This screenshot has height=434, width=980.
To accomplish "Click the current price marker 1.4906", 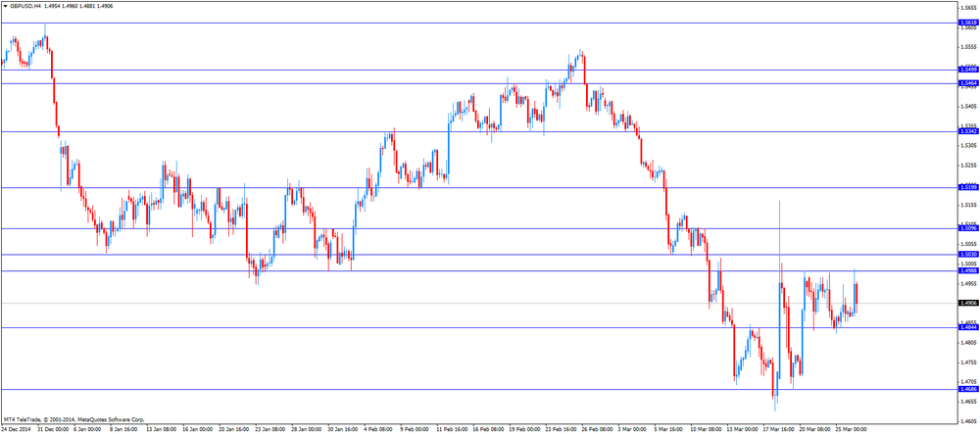I will click(x=967, y=303).
